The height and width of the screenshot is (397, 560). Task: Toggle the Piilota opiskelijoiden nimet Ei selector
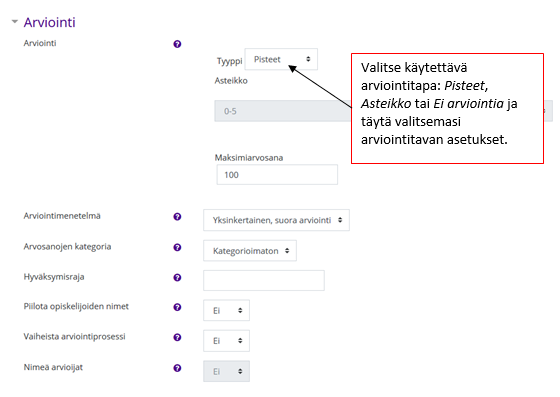(226, 311)
